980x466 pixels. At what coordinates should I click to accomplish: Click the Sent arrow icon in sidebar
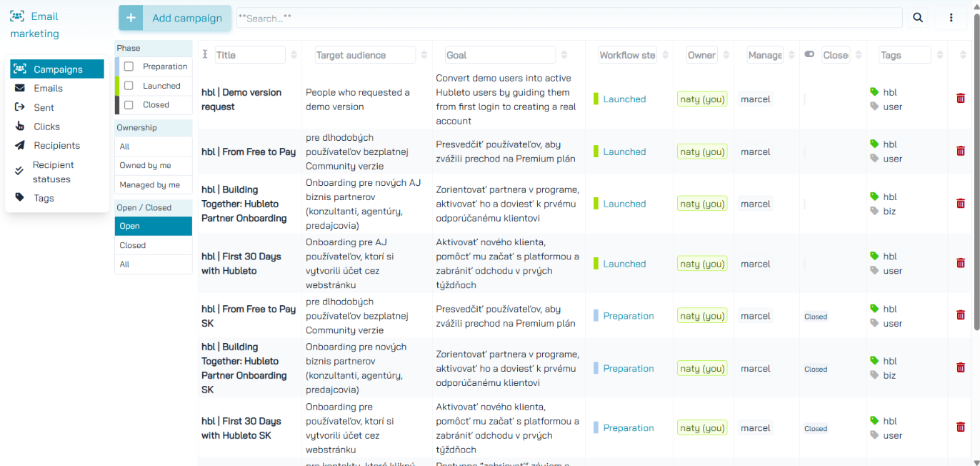point(19,107)
